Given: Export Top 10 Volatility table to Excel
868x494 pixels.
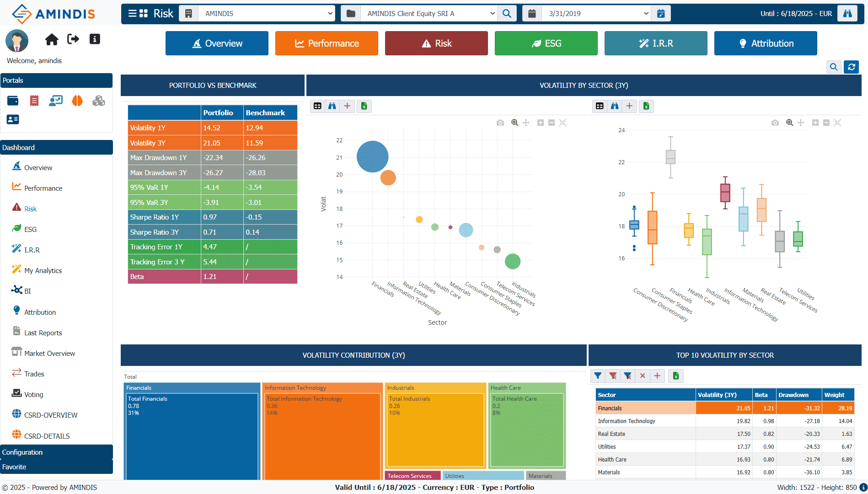Looking at the screenshot, I should [x=676, y=376].
